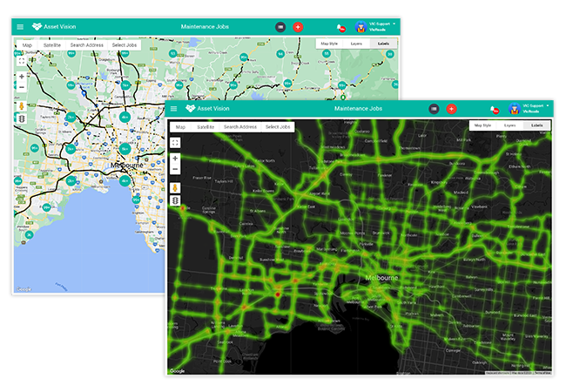The width and height of the screenshot is (566, 392).
Task: Click cluster marker labeled 53
Action: (x=173, y=53)
